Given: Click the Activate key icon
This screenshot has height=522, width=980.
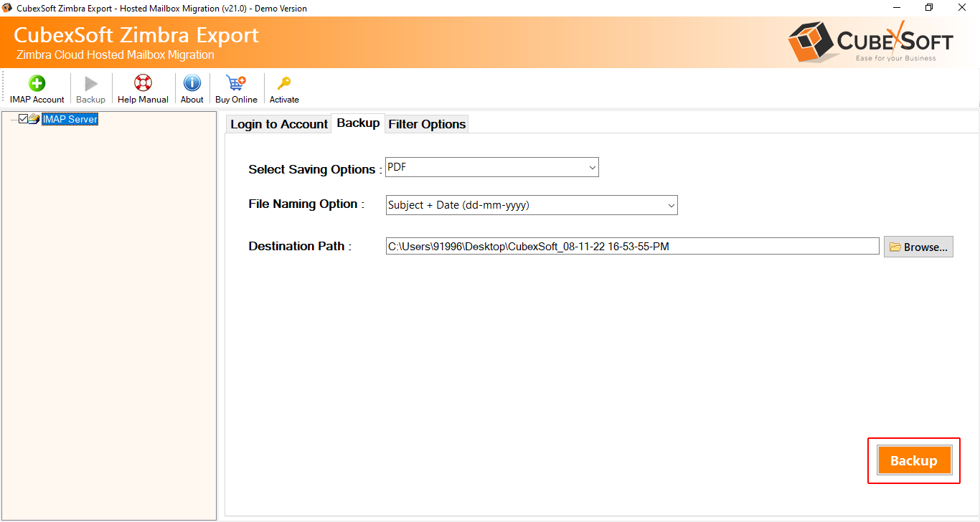Looking at the screenshot, I should pos(284,83).
